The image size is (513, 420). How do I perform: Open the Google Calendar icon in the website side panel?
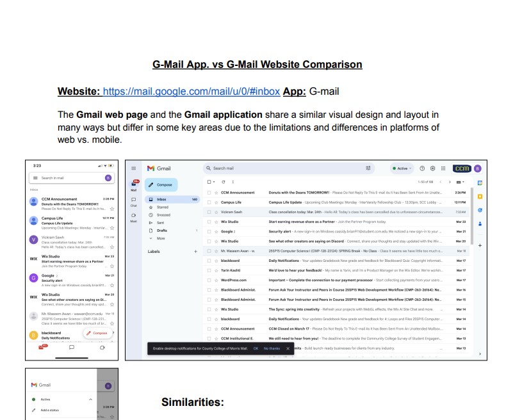coord(480,183)
